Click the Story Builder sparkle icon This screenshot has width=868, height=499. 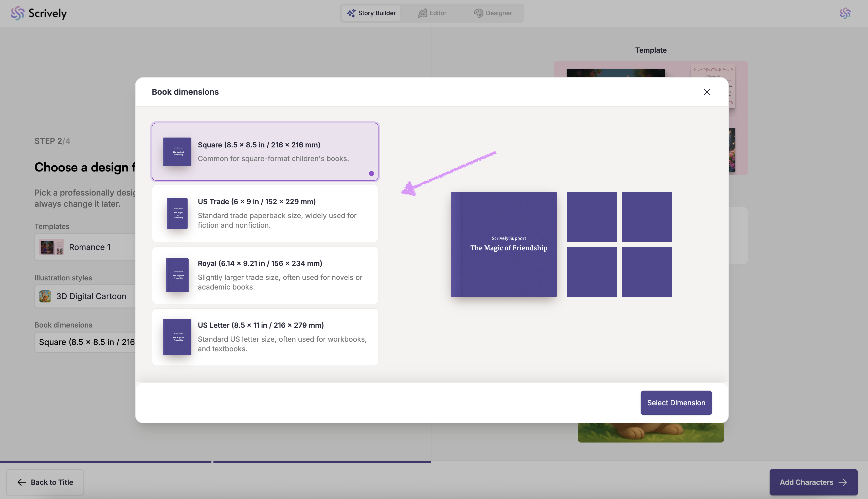coord(351,13)
